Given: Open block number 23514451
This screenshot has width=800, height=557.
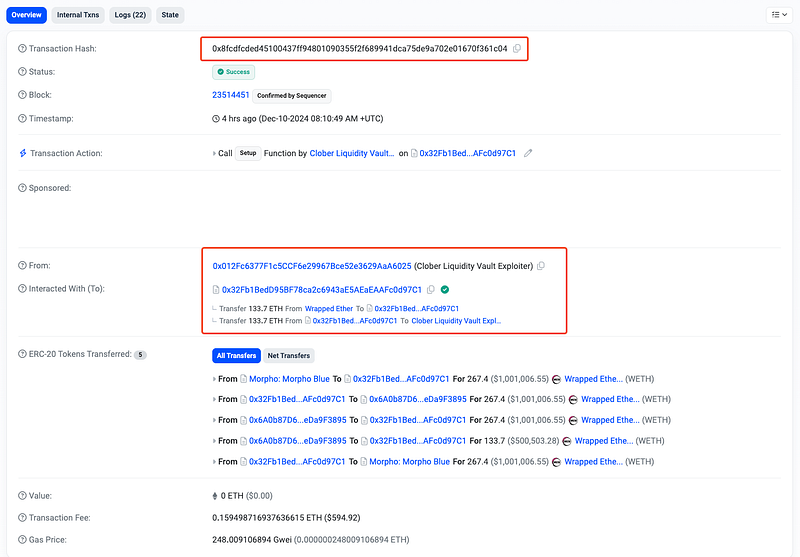Looking at the screenshot, I should tap(230, 95).
